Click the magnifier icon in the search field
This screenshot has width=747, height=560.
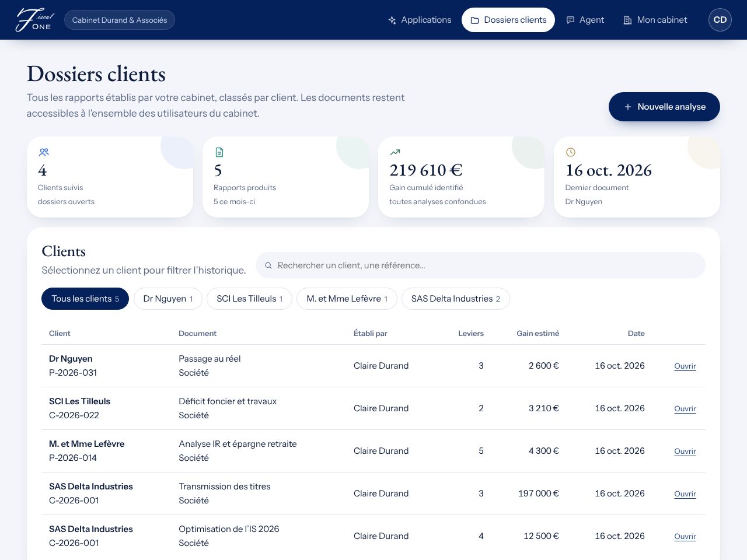268,265
